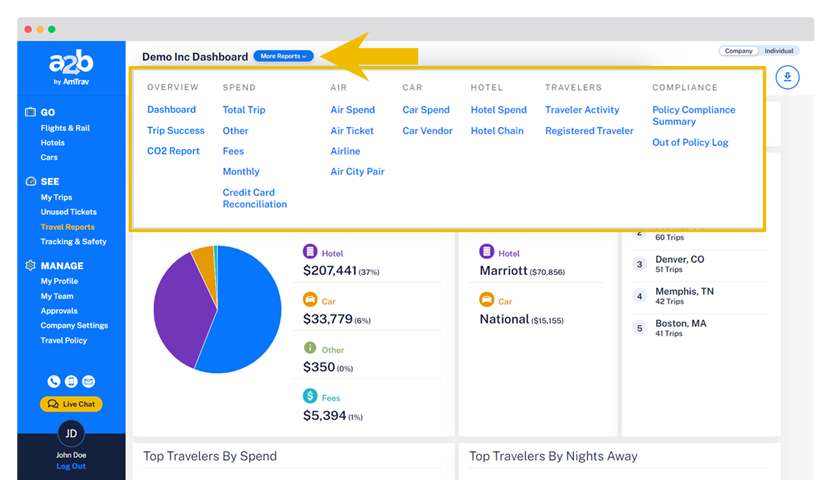Image resolution: width=832 pixels, height=480 pixels.
Task: Open the JD user avatar
Action: coord(71,433)
